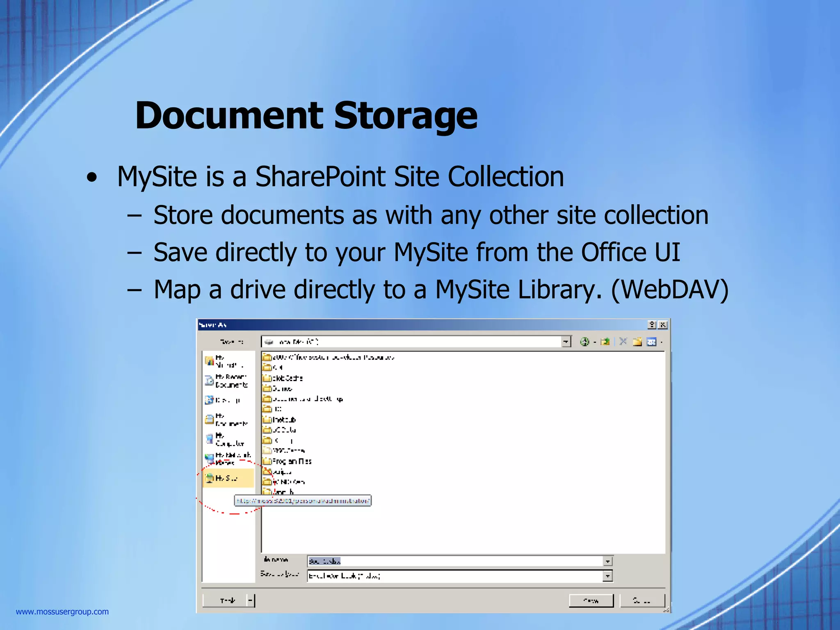The image size is (840, 630).
Task: Click the Cancel button
Action: [642, 600]
